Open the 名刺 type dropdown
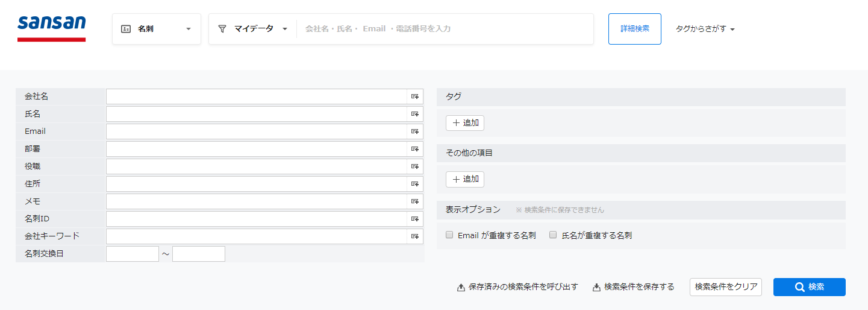The image size is (868, 310). tap(157, 29)
